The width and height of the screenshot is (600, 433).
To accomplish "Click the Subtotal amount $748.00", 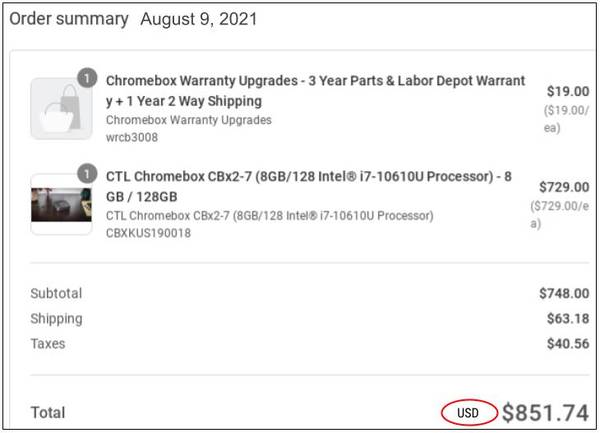I will (563, 293).
